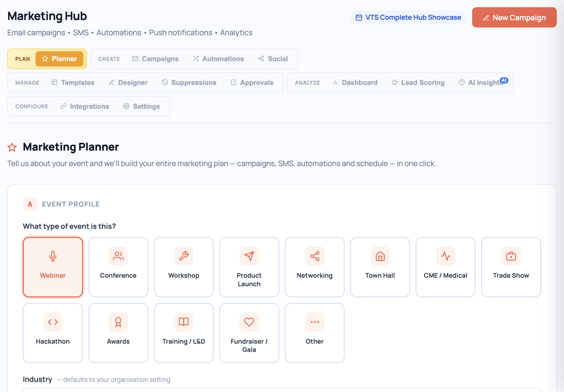Click the code brackets icon on Hackathon card
564x392 pixels.
coord(53,322)
